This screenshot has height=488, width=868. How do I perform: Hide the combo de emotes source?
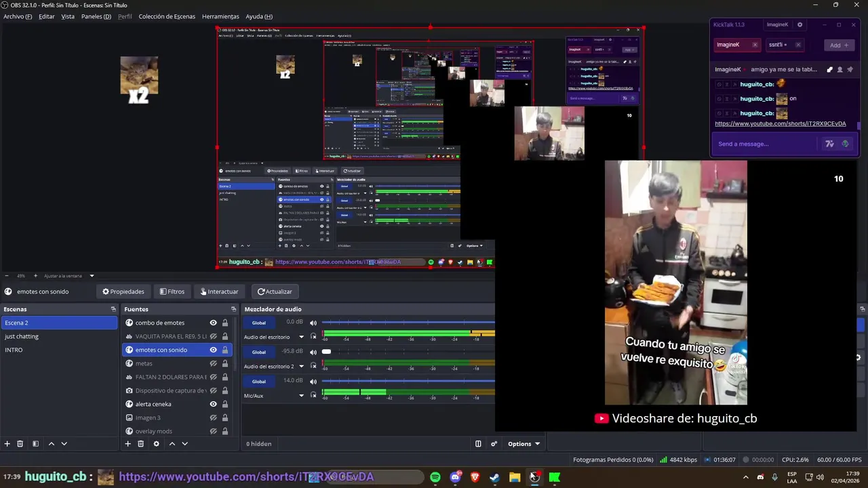pyautogui.click(x=213, y=323)
